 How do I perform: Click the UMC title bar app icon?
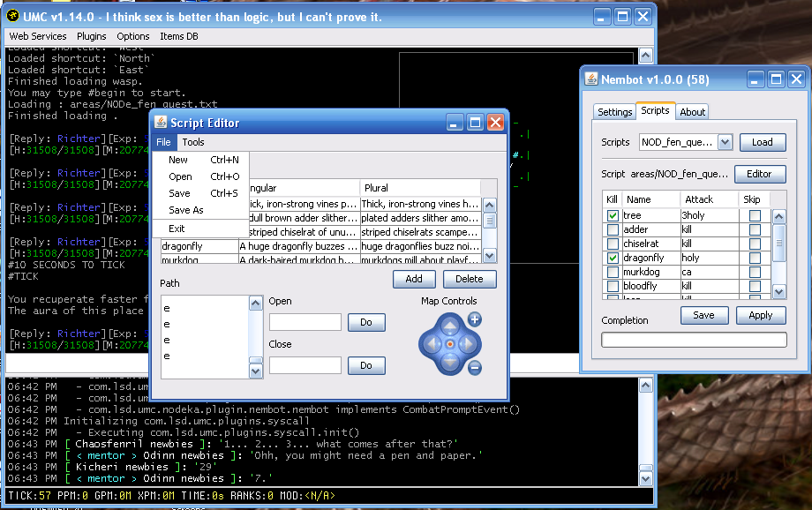13,15
